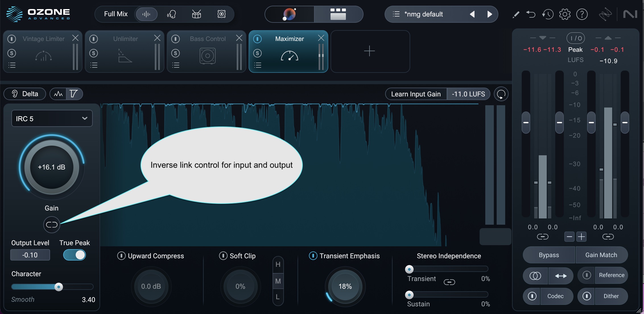This screenshot has height=314, width=644.
Task: Click Learn Input Gain
Action: [416, 94]
